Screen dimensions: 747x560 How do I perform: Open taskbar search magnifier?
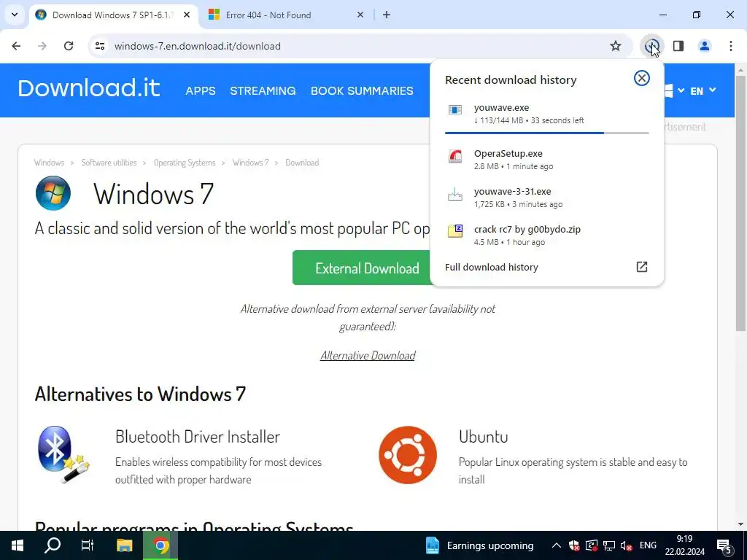click(53, 545)
